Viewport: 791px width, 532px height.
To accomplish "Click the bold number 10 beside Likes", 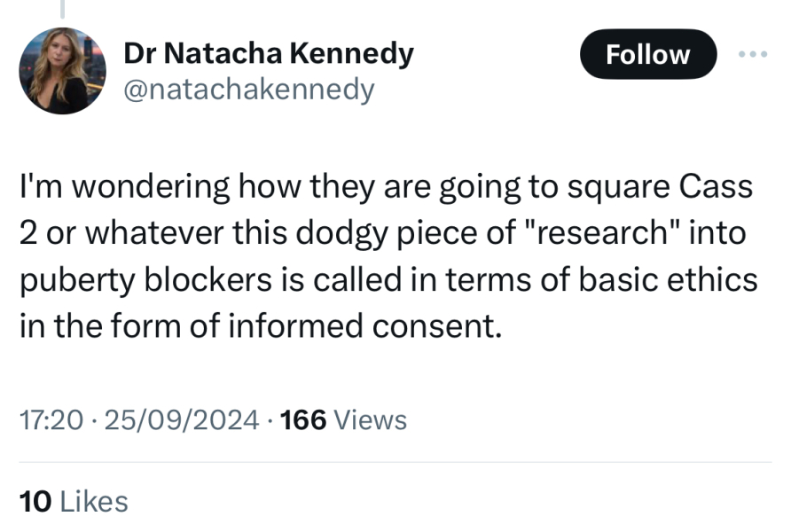I will coord(35,502).
